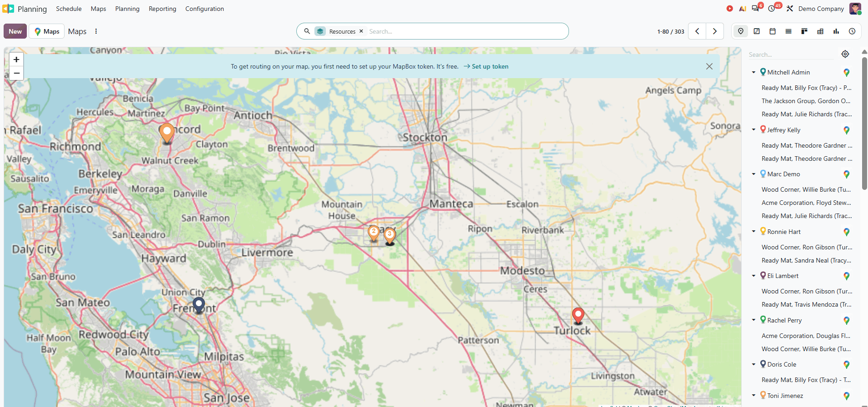Open the conversations messages icon

(x=756, y=9)
